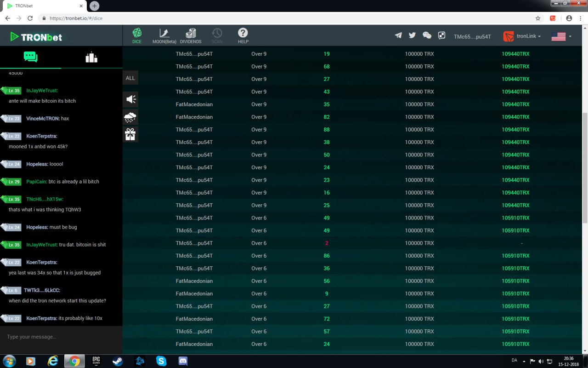Open the WeChat link icon

point(427,35)
